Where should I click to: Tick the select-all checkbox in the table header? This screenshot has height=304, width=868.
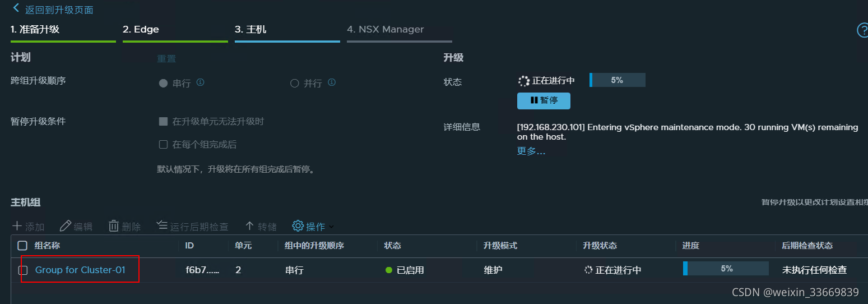(x=22, y=246)
